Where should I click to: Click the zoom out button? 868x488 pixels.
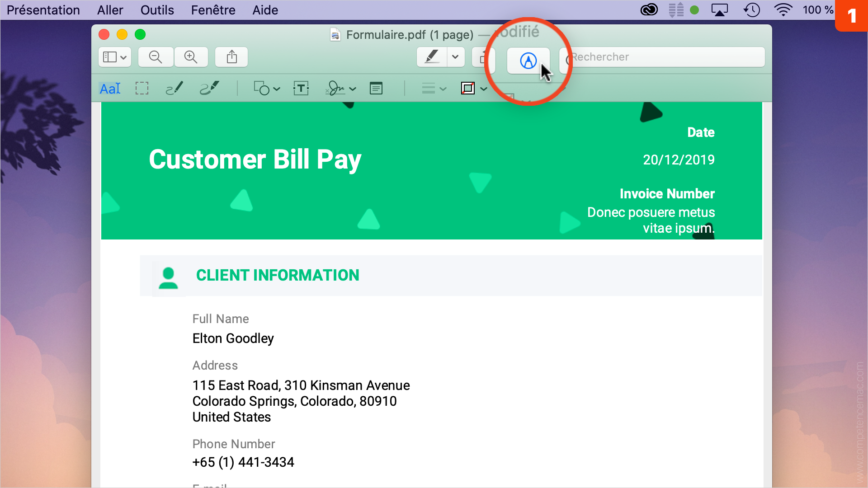point(156,56)
